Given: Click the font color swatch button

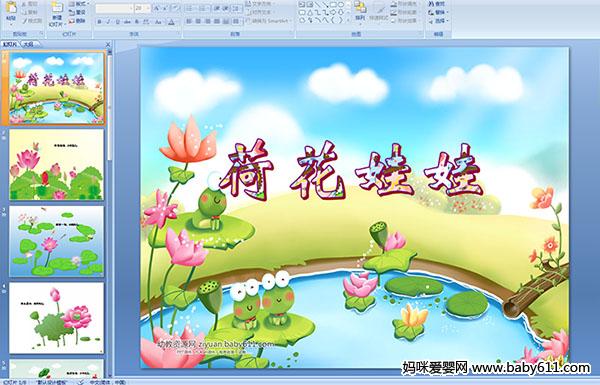Looking at the screenshot, I should point(171,22).
